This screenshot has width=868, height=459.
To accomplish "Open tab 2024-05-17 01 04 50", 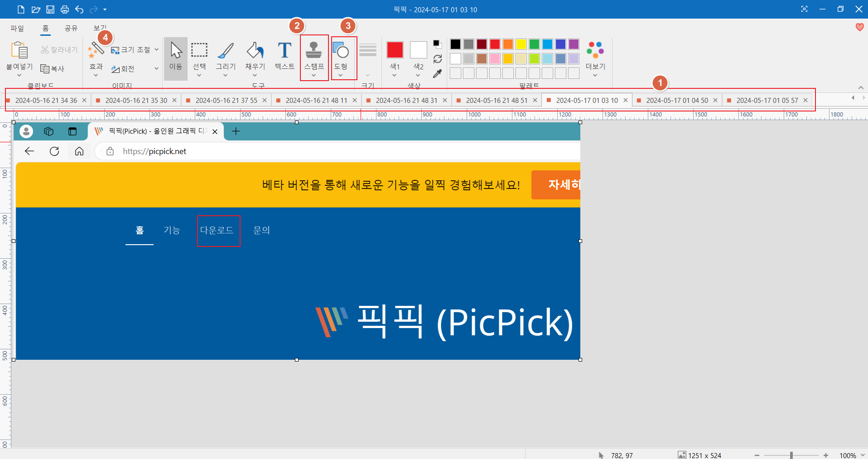I will [x=677, y=100].
